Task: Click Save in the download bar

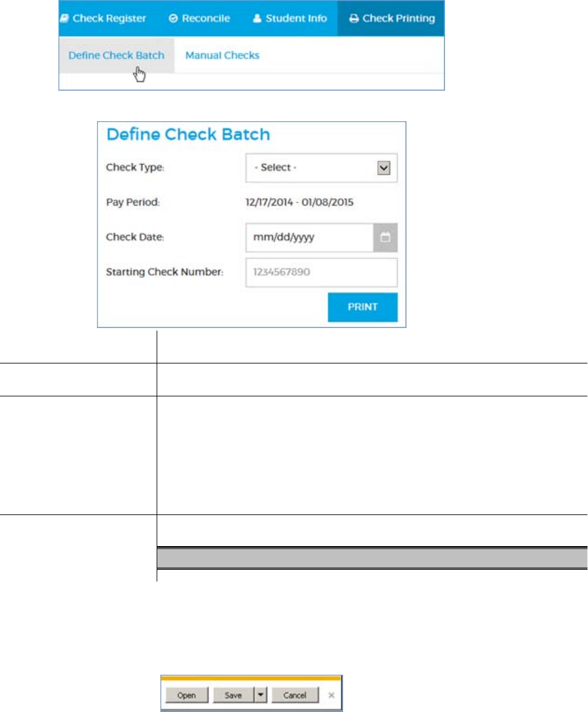Action: tap(233, 695)
